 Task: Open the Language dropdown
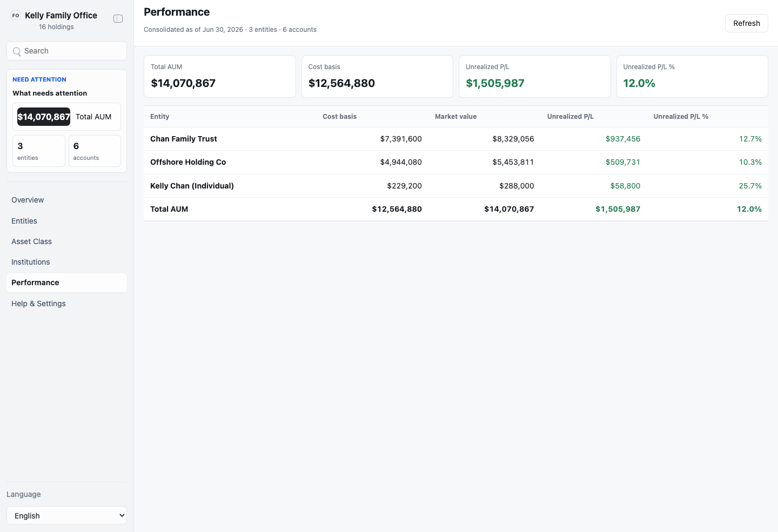[x=66, y=515]
